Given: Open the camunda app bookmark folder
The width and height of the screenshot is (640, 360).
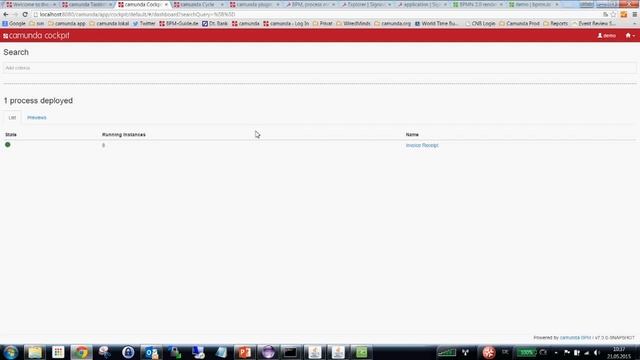Looking at the screenshot, I should coord(67,24).
